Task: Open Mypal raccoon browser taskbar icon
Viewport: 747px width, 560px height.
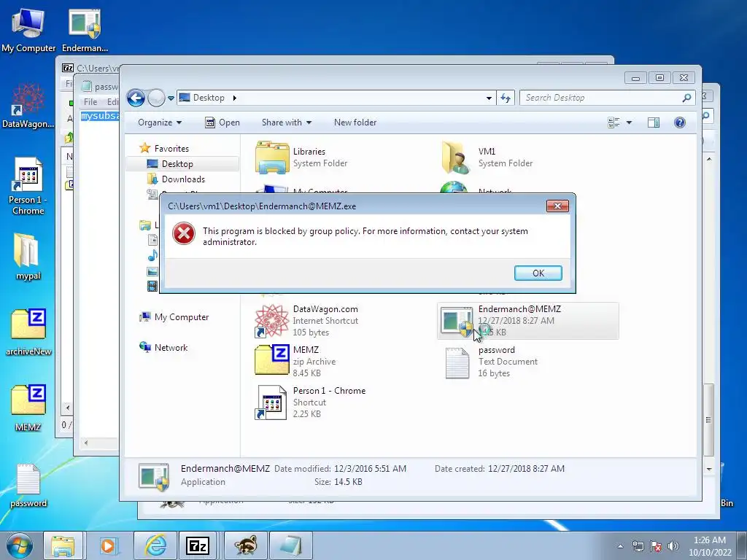Action: [246, 545]
